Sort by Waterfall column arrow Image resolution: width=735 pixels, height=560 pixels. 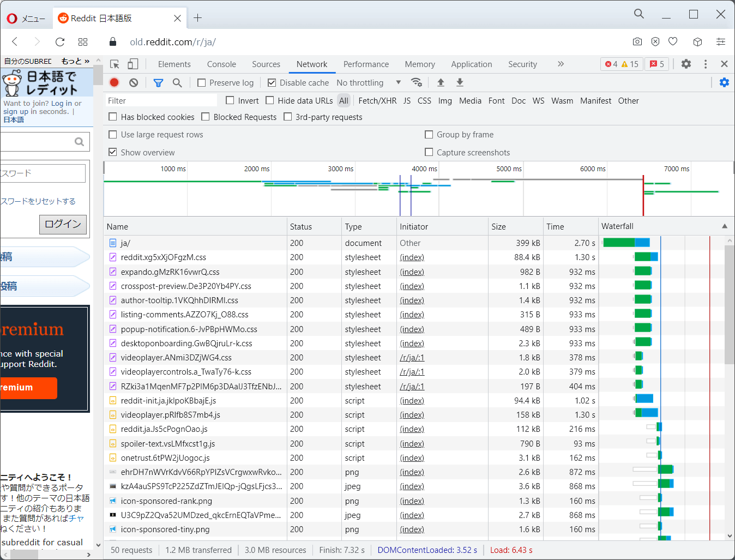coord(725,226)
